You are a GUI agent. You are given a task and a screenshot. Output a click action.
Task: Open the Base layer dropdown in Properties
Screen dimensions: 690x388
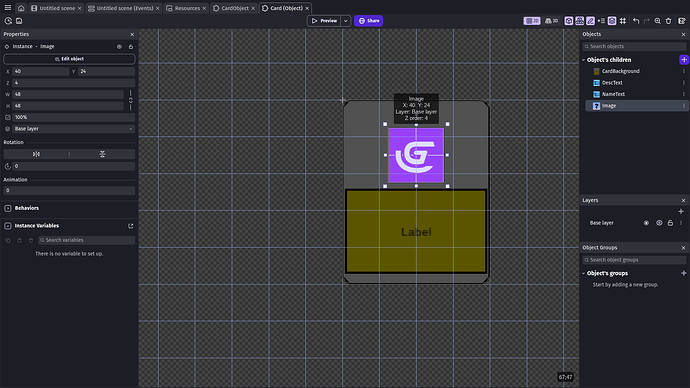(x=73, y=129)
